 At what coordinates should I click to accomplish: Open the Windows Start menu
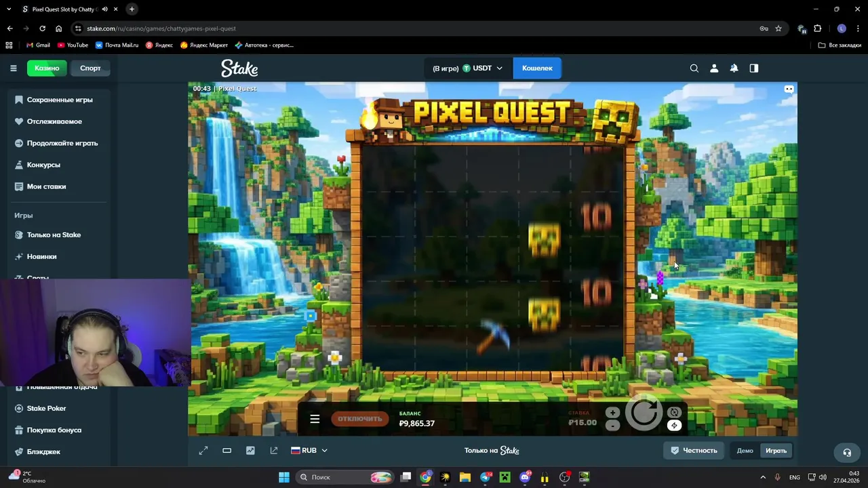pos(284,477)
